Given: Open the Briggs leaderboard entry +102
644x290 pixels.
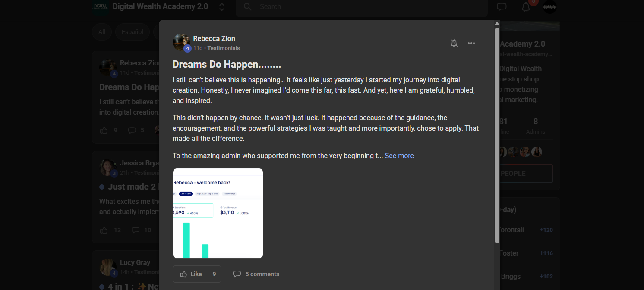Looking at the screenshot, I should (x=527, y=277).
